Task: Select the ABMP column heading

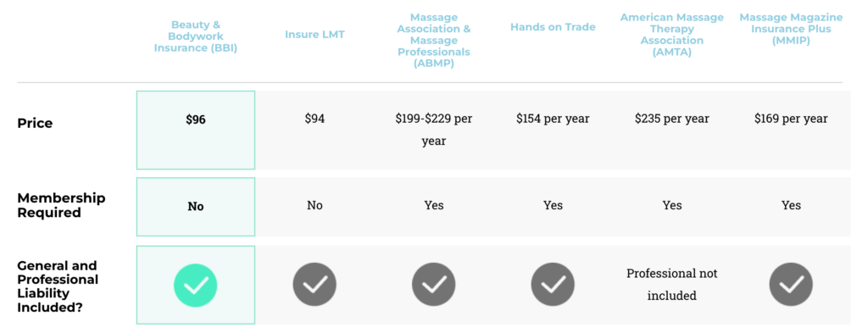Action: tap(433, 41)
